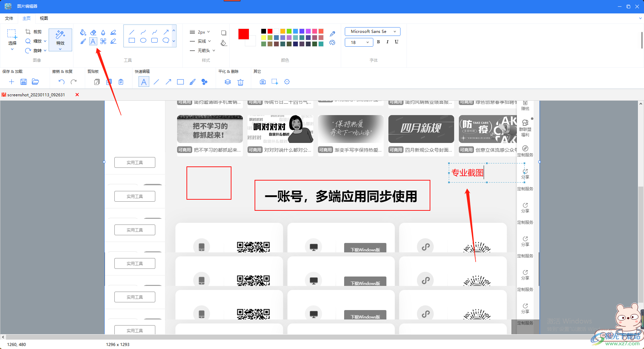Click the white background color box
This screenshot has width=644, height=349.
coord(252,42)
